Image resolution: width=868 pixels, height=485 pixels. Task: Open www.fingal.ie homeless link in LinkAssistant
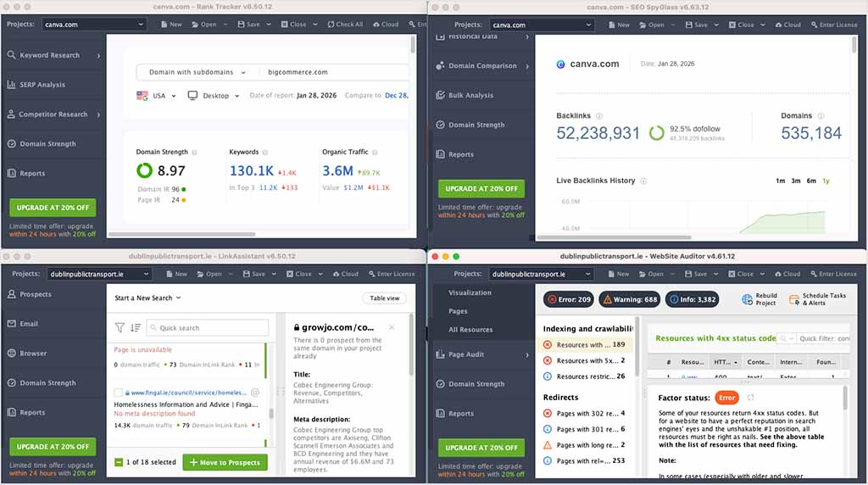(x=189, y=393)
